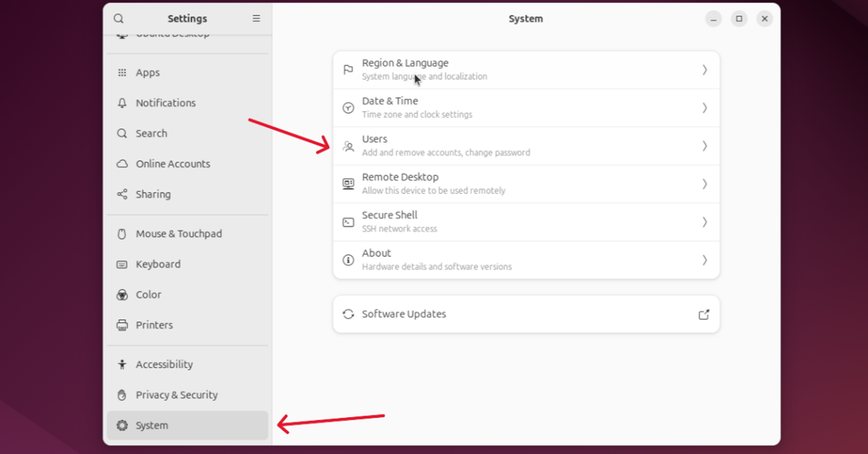Click the Software Updates external link icon
The image size is (868, 454).
[704, 314]
